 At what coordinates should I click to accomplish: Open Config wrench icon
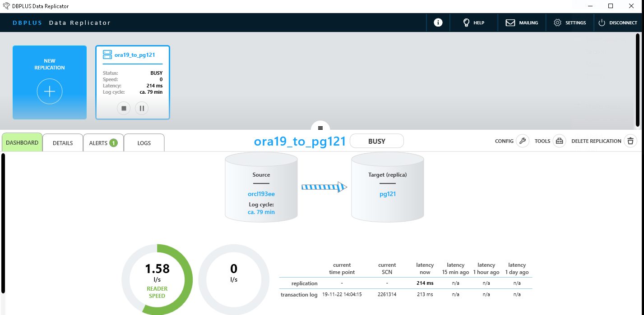pyautogui.click(x=523, y=141)
